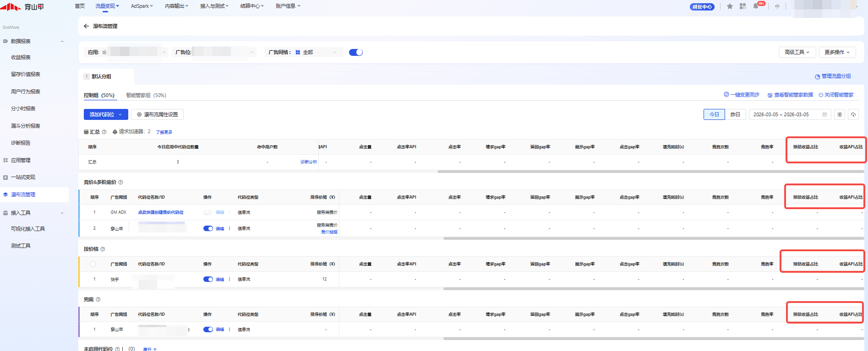868x351 pixels.
Task: Click the star favorites icon in header
Action: click(x=730, y=6)
